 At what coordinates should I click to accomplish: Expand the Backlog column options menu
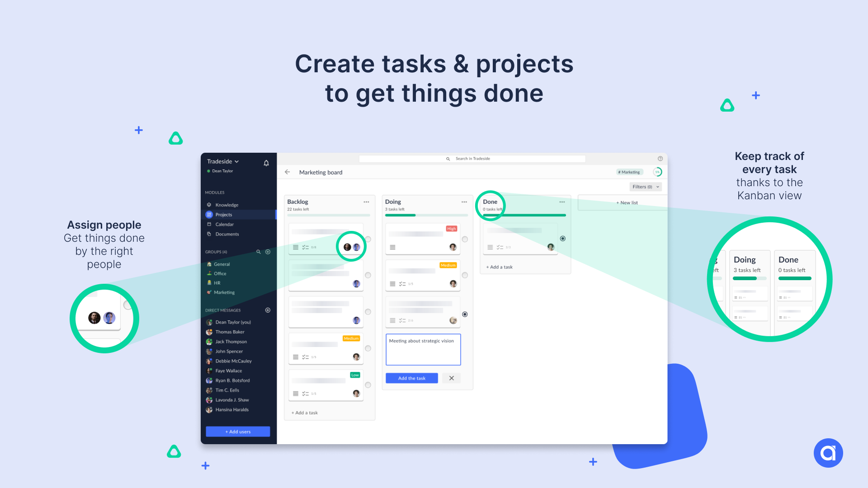click(365, 202)
